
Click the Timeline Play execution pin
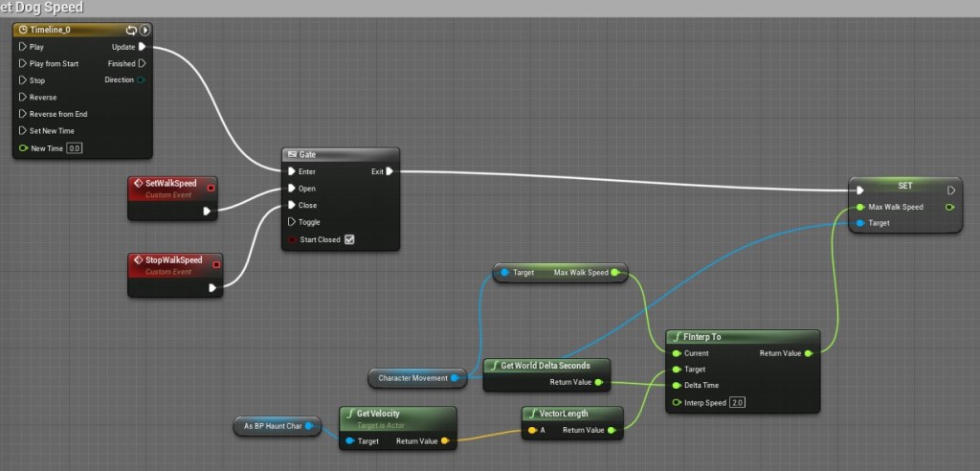24,47
